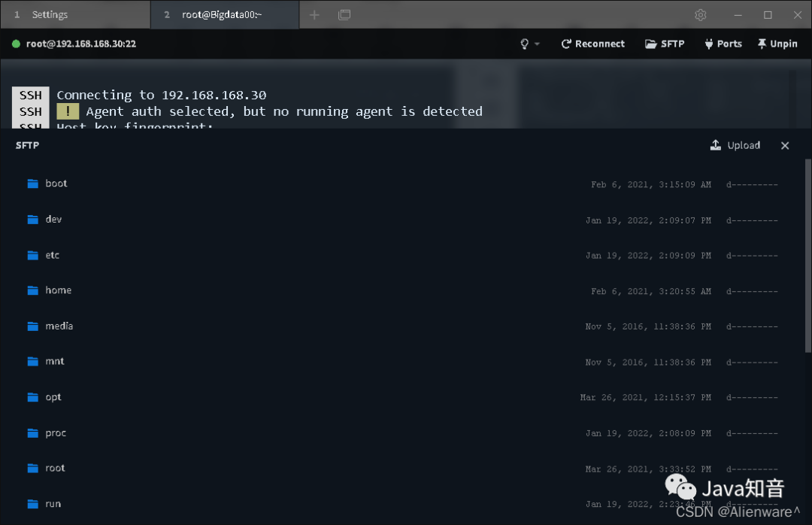This screenshot has width=812, height=525.
Task: Select the 'media' directory name
Action: pos(59,326)
